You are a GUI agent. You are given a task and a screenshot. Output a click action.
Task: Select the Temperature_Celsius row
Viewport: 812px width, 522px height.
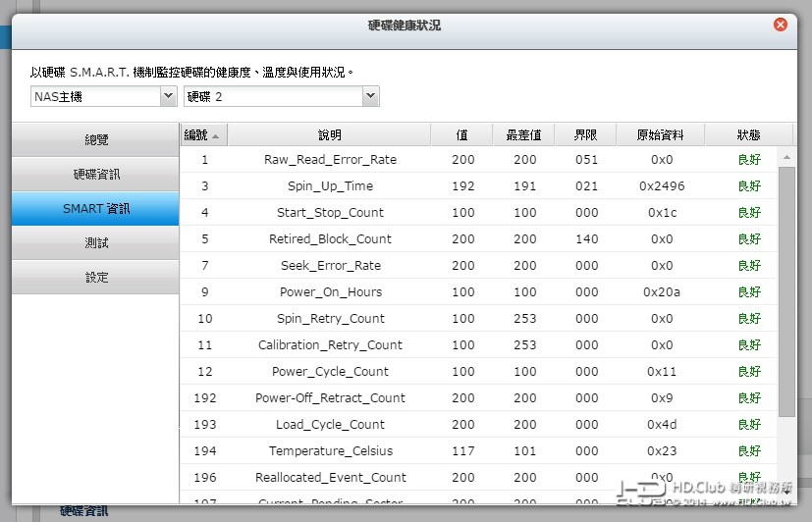click(478, 450)
